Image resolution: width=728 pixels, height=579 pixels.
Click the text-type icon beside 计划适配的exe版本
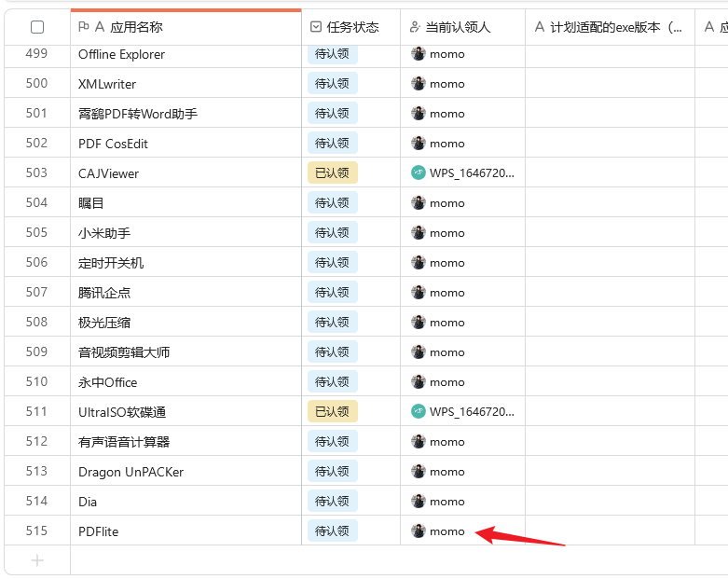click(540, 27)
